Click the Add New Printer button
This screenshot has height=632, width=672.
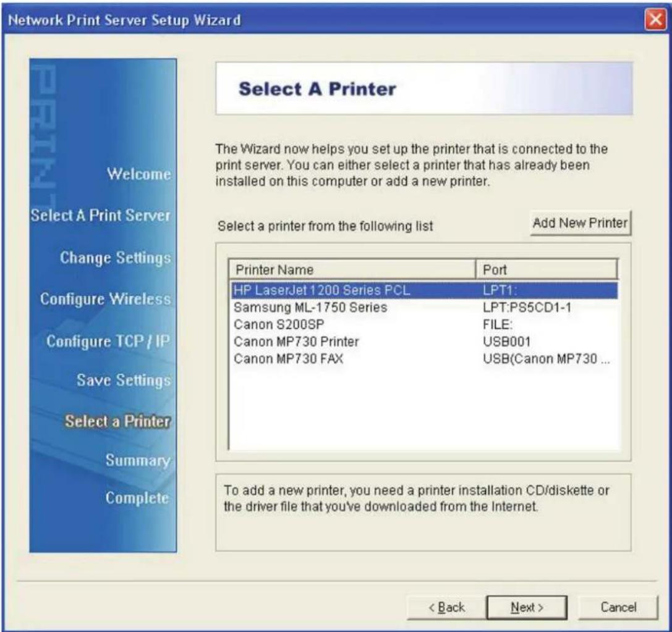point(581,222)
